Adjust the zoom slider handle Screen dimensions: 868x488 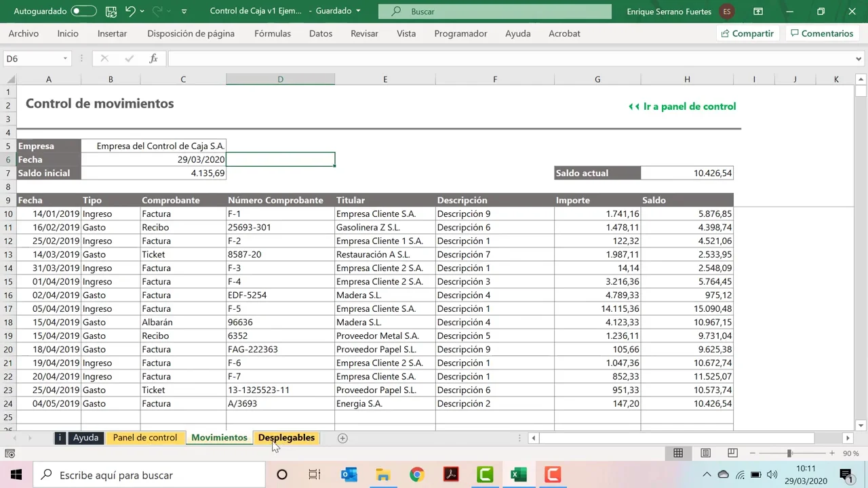[789, 453]
